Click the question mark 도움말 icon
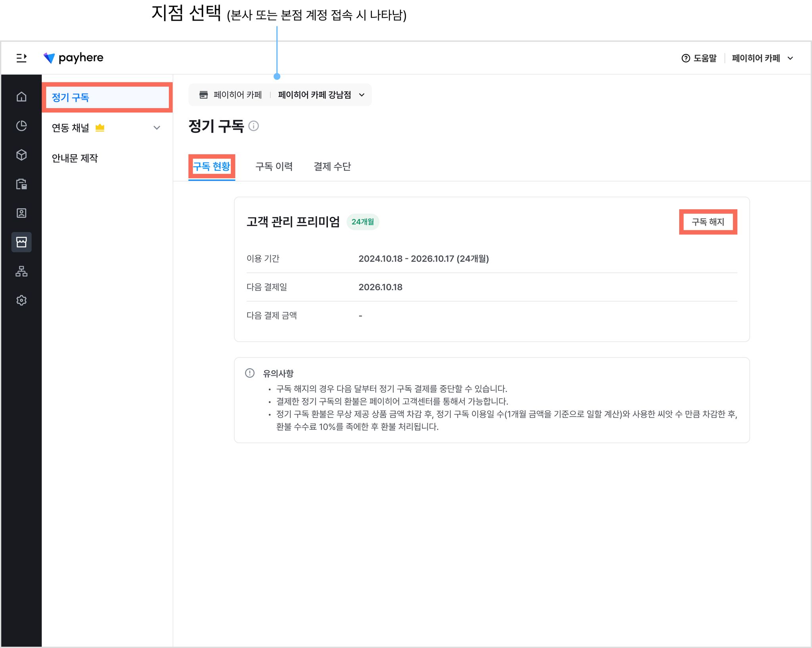The width and height of the screenshot is (812, 648). tap(686, 58)
